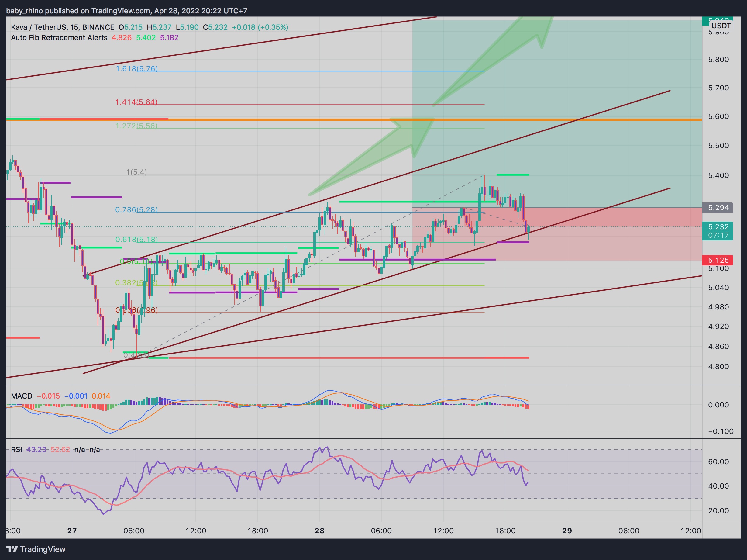Image resolution: width=747 pixels, height=560 pixels.
Task: Click the date 29 on time axis
Action: (x=567, y=531)
